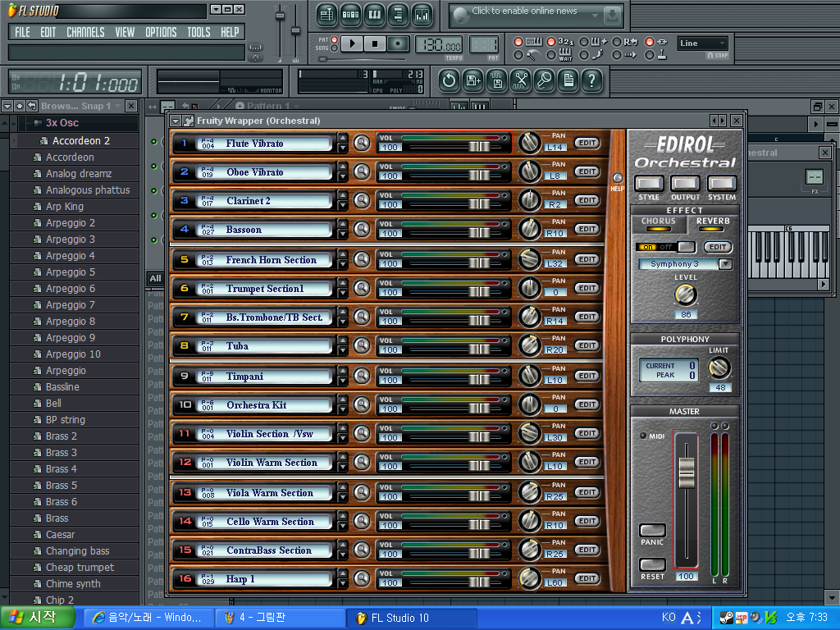Click the render to audio file icon
840x630 pixels.
pyautogui.click(x=497, y=81)
